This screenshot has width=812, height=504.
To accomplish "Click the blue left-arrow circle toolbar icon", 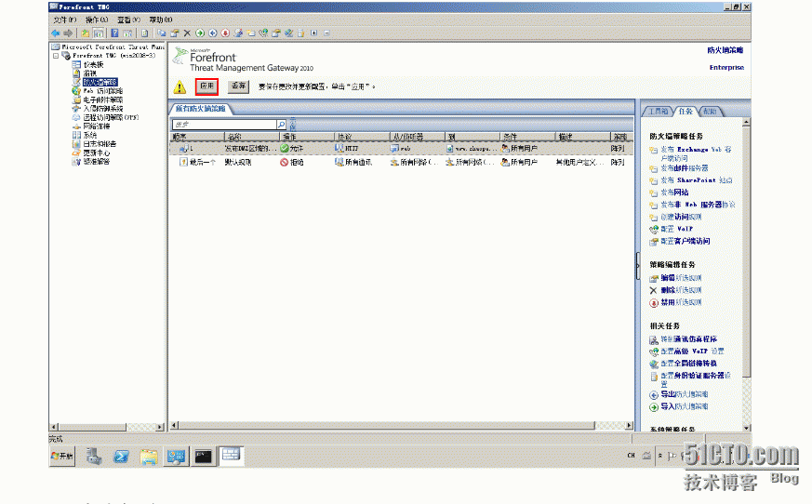I will coord(213,33).
